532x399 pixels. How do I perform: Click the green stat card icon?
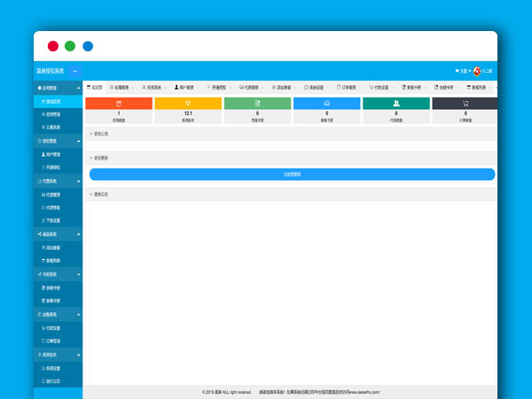[x=257, y=104]
